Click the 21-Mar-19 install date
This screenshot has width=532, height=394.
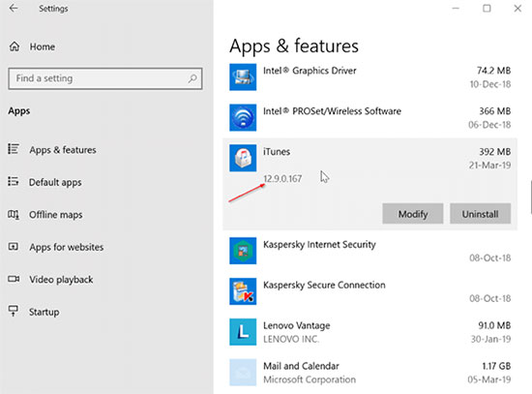pos(489,166)
